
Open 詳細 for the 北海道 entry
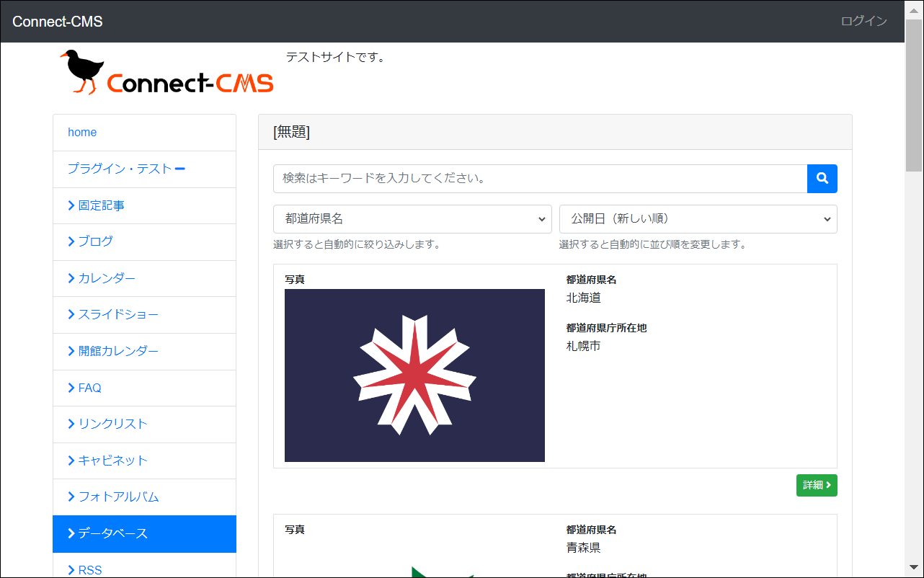[817, 486]
